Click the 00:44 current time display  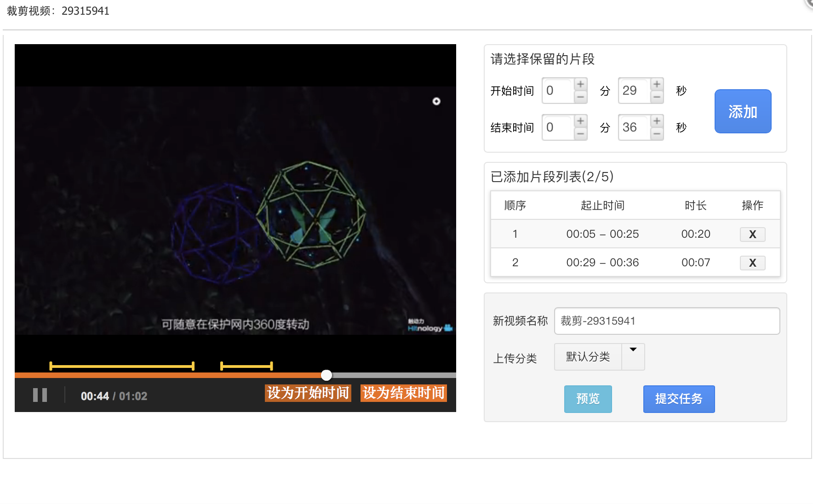[95, 396]
